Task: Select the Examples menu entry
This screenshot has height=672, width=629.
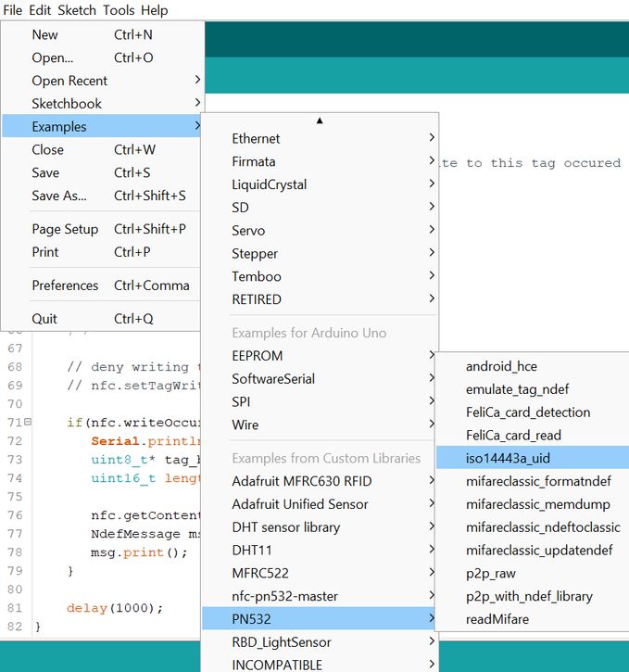Action: (x=102, y=126)
